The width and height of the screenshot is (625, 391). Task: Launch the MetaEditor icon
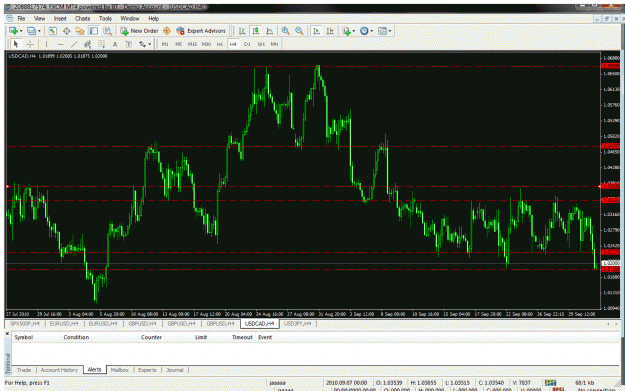167,31
